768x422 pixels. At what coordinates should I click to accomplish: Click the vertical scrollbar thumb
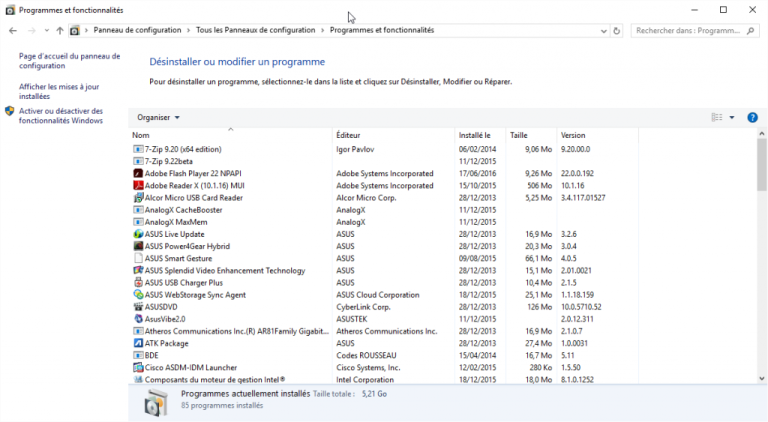762,164
